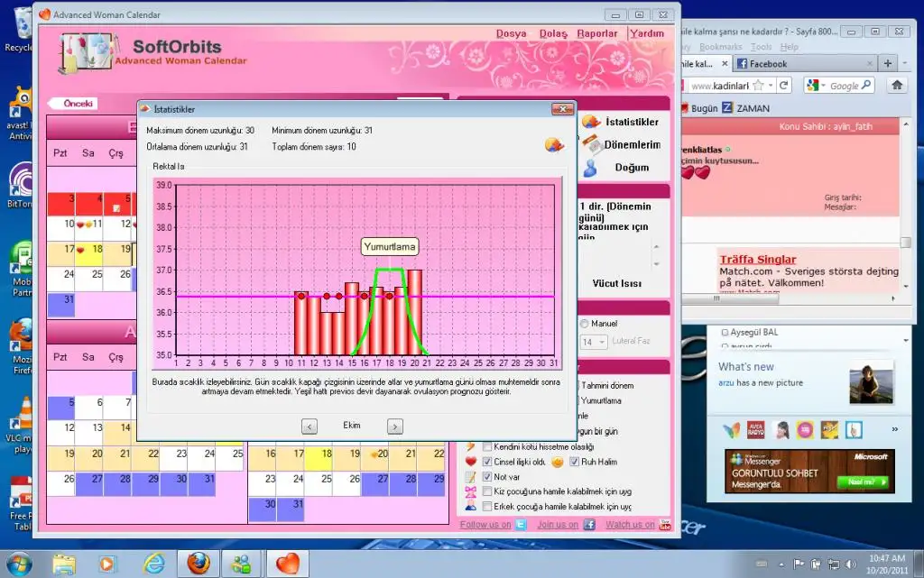Image resolution: width=924 pixels, height=578 pixels.
Task: Open Windows Explorer from the taskbar
Action: click(64, 564)
